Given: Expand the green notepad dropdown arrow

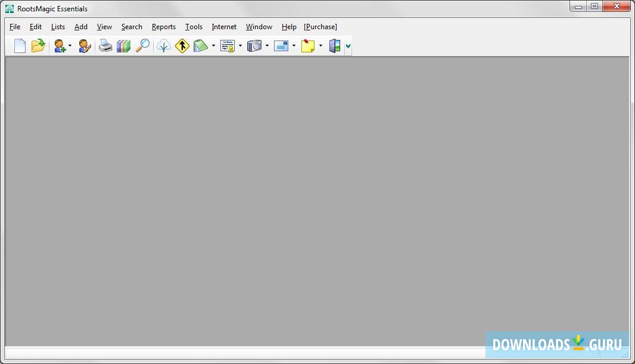Looking at the screenshot, I should [x=213, y=46].
